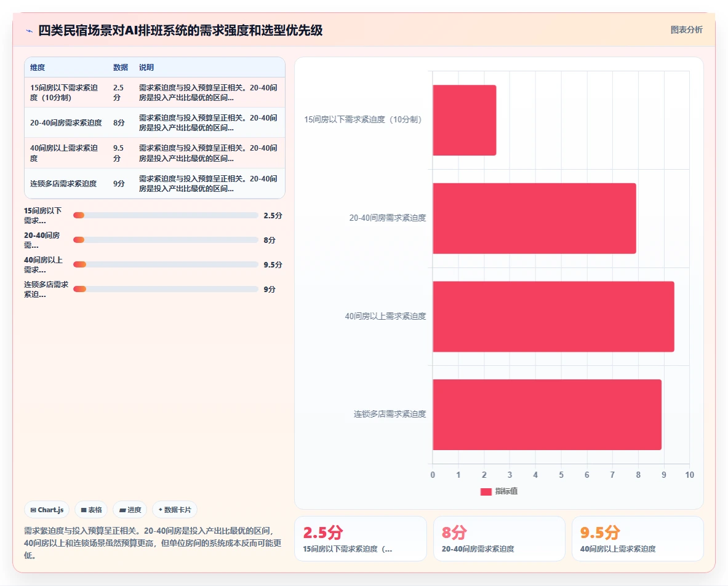Select table cell 20-40间房需求紧迫度
Viewport: 728px width, 586px height.
pyautogui.click(x=66, y=122)
